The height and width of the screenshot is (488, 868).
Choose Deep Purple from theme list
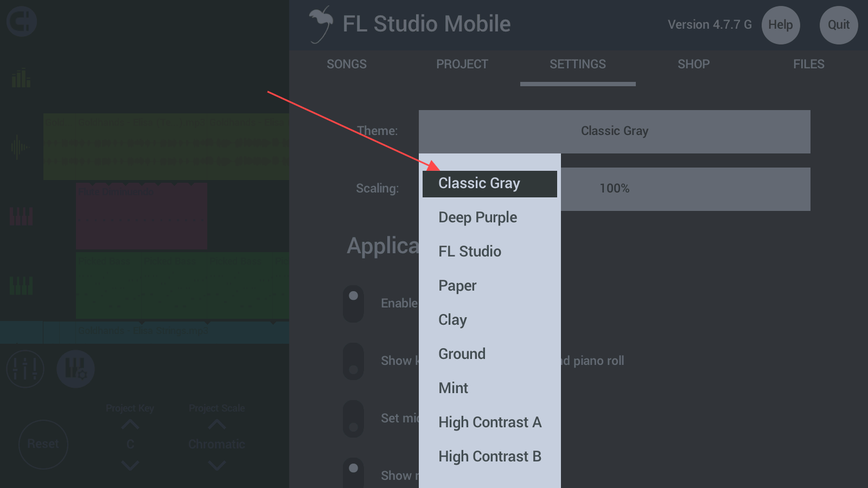(x=478, y=217)
